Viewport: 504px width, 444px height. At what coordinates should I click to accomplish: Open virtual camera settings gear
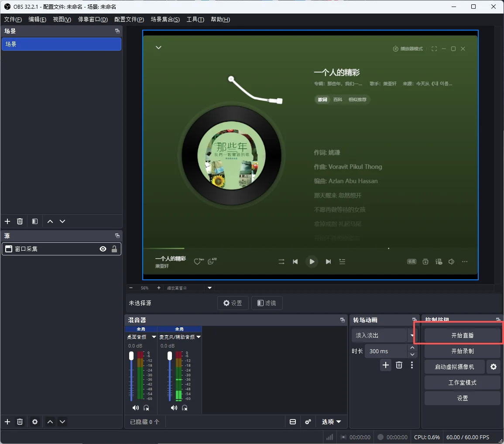click(x=494, y=367)
